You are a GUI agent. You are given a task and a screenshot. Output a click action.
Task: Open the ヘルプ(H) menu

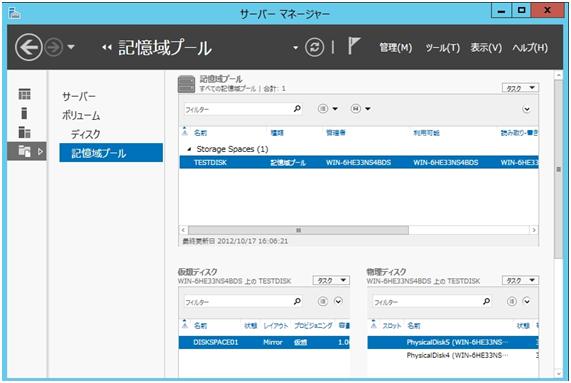530,48
